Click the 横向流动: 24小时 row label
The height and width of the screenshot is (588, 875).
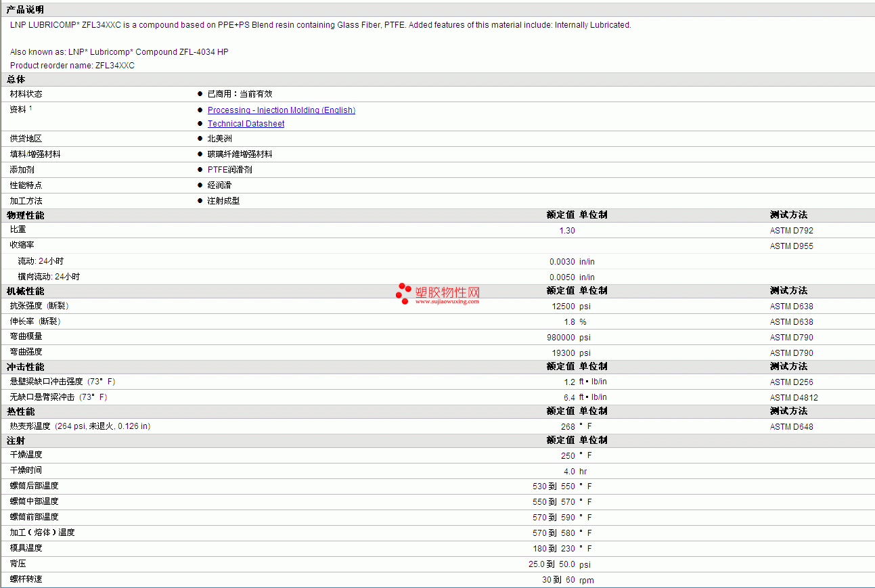(x=49, y=277)
